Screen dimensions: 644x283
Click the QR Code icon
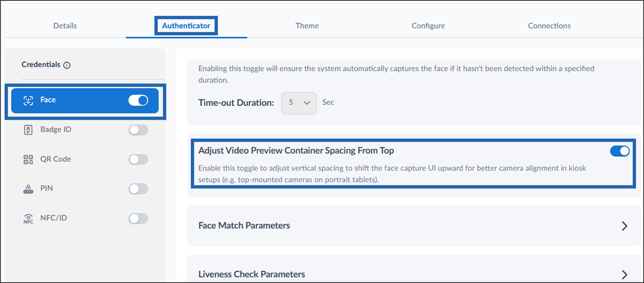click(x=28, y=159)
